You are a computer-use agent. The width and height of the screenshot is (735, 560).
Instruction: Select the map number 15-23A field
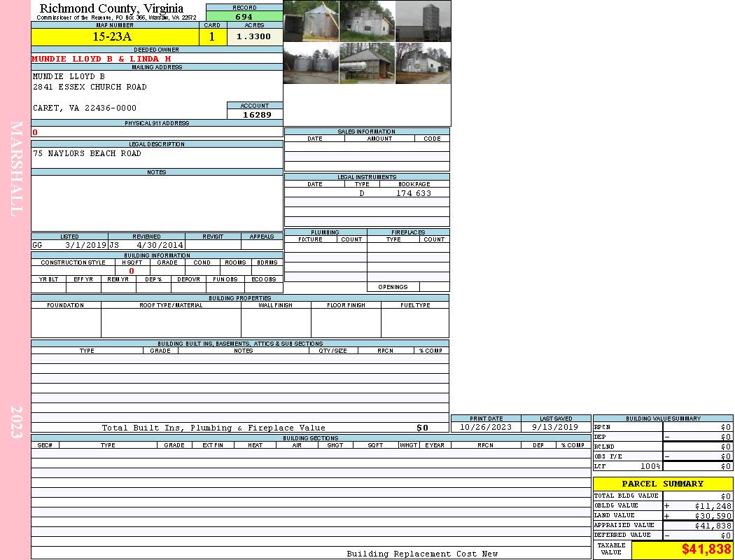(115, 36)
